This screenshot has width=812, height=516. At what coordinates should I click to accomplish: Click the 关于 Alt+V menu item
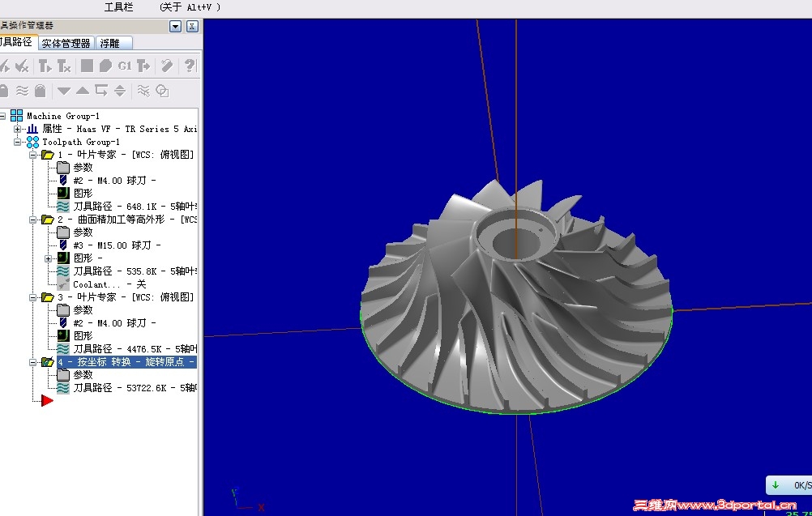[190, 7]
